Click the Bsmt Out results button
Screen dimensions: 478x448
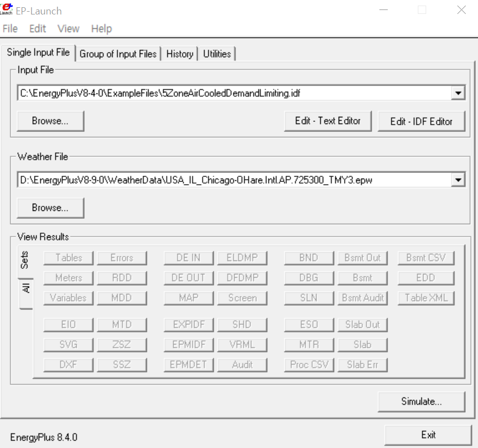click(363, 258)
